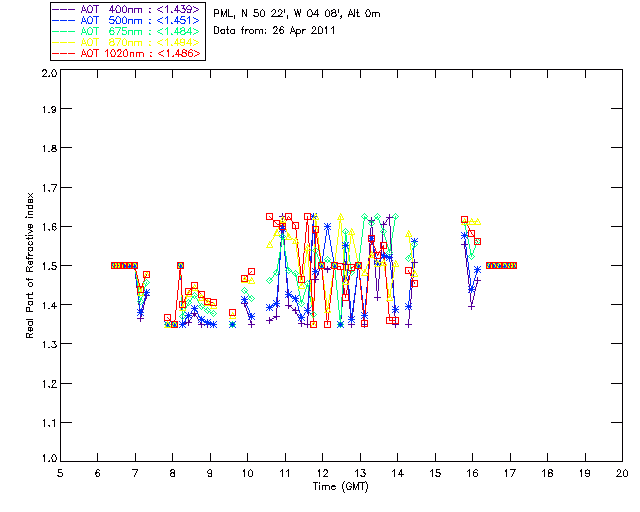Select the legend mean value <1.439>
This screenshot has height=512, width=640.
(x=178, y=9)
